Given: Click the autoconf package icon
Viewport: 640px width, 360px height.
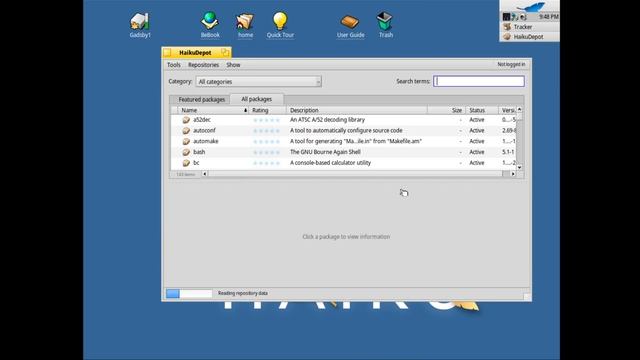Looking at the screenshot, I should pyautogui.click(x=186, y=131).
